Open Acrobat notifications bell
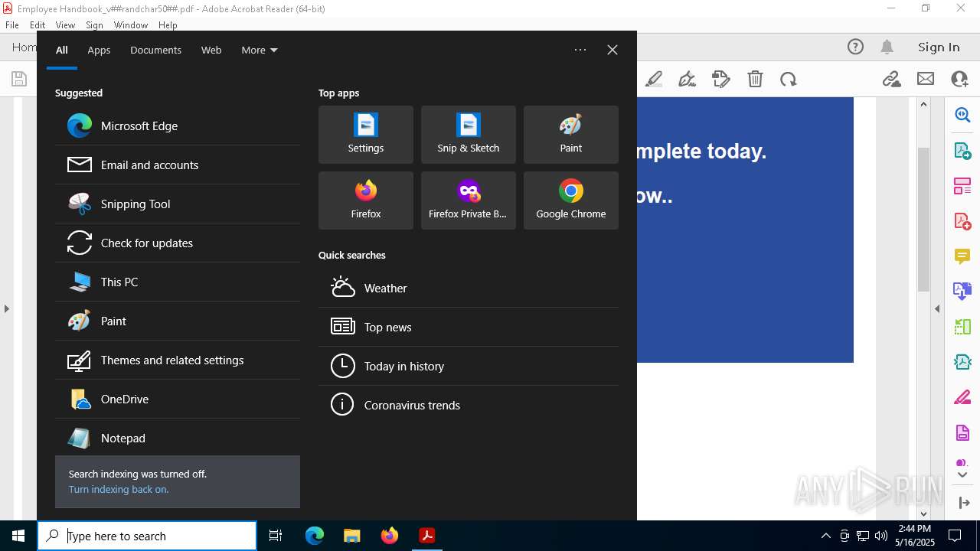The image size is (980, 551). [x=887, y=47]
